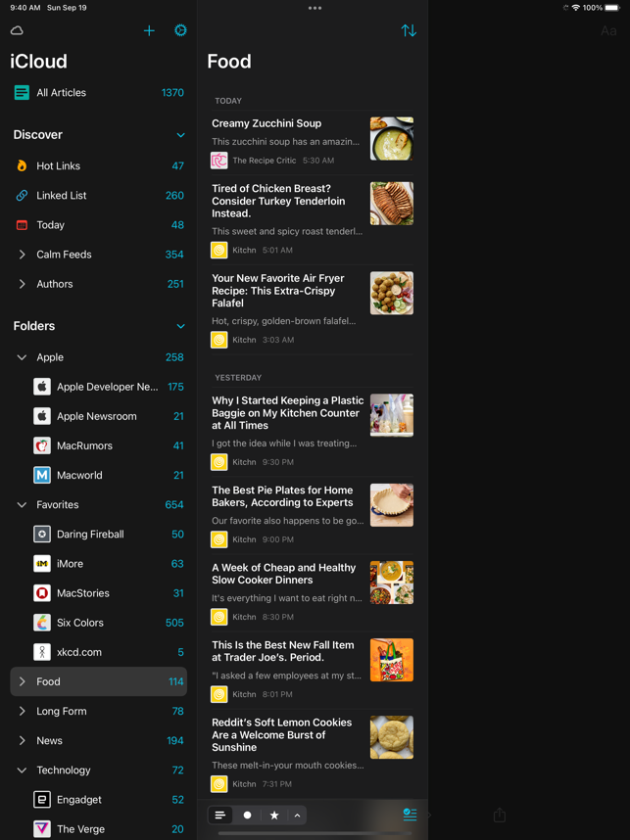The height and width of the screenshot is (840, 630).
Task: Tap the sort order arrows icon
Action: tap(410, 30)
